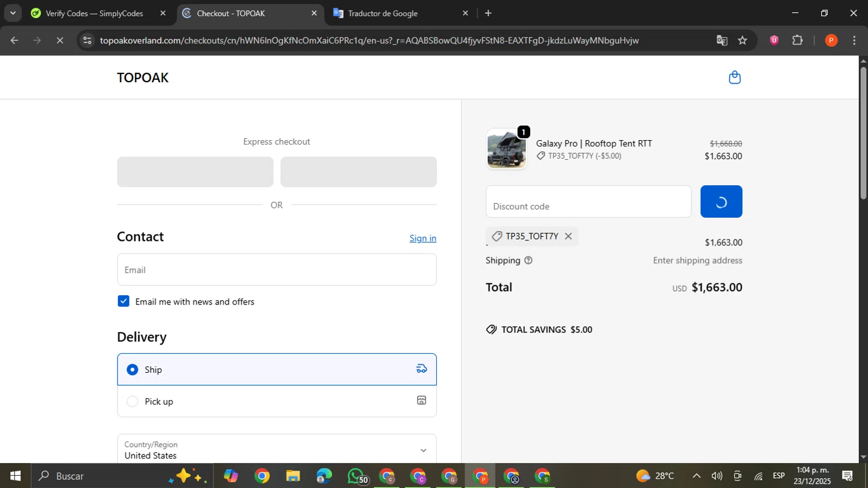This screenshot has width=868, height=488.
Task: Open the Chrome three-dot menu
Action: click(x=854, y=40)
